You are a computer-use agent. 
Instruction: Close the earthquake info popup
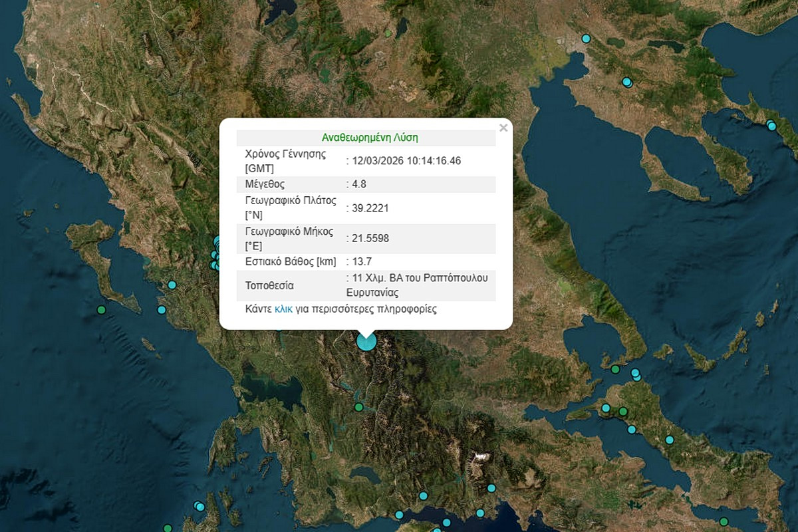[x=503, y=128]
